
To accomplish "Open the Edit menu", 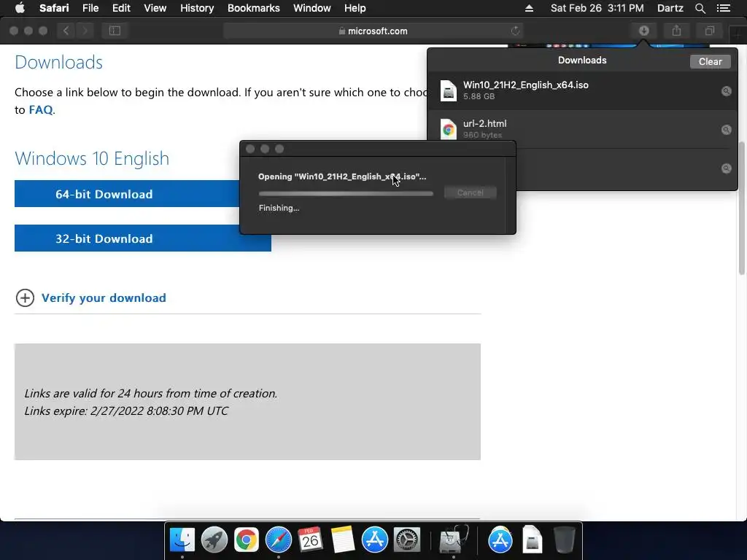I will (121, 8).
